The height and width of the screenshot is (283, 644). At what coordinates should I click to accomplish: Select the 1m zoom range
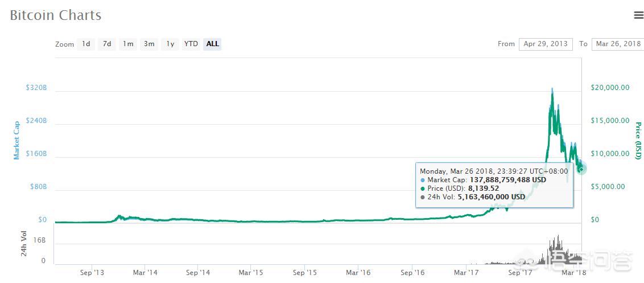point(128,44)
